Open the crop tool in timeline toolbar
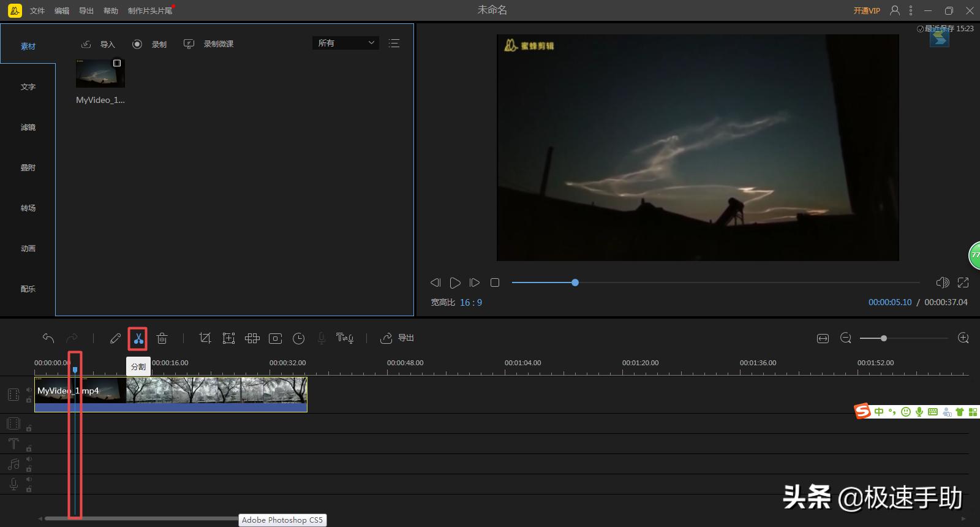980x527 pixels. pyautogui.click(x=205, y=338)
